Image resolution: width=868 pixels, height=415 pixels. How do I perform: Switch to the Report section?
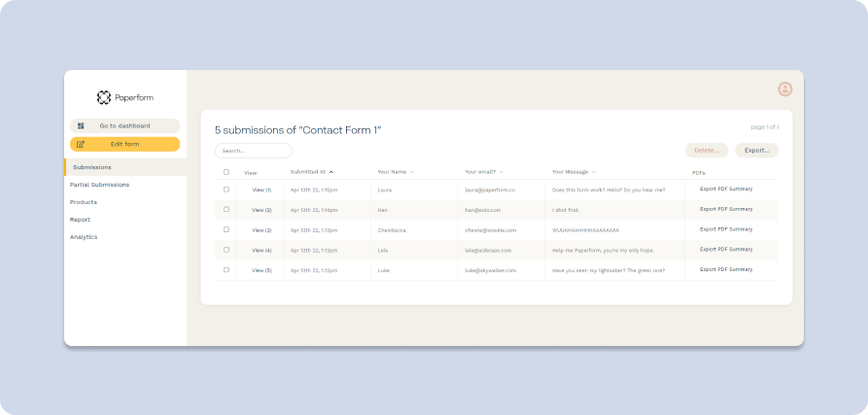click(x=80, y=220)
